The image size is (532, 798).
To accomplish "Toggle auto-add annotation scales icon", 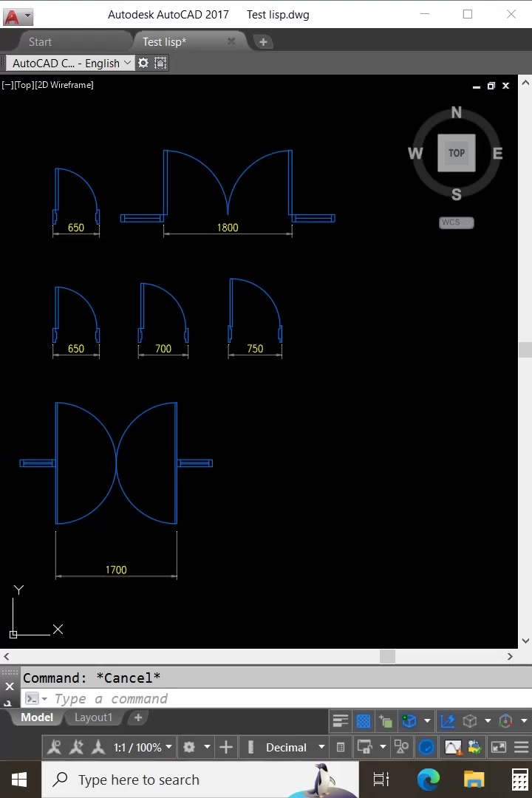I will click(76, 747).
